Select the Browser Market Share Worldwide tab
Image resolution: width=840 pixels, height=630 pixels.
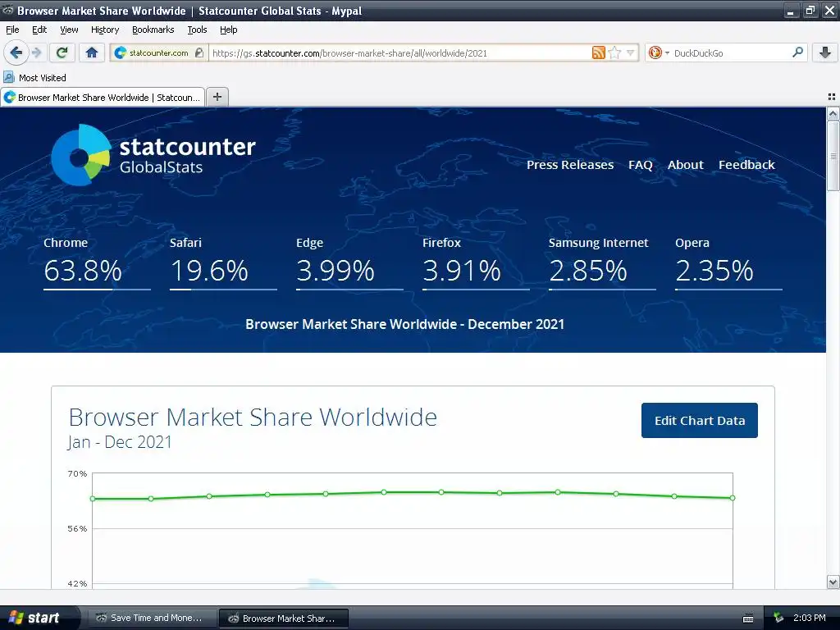point(103,97)
